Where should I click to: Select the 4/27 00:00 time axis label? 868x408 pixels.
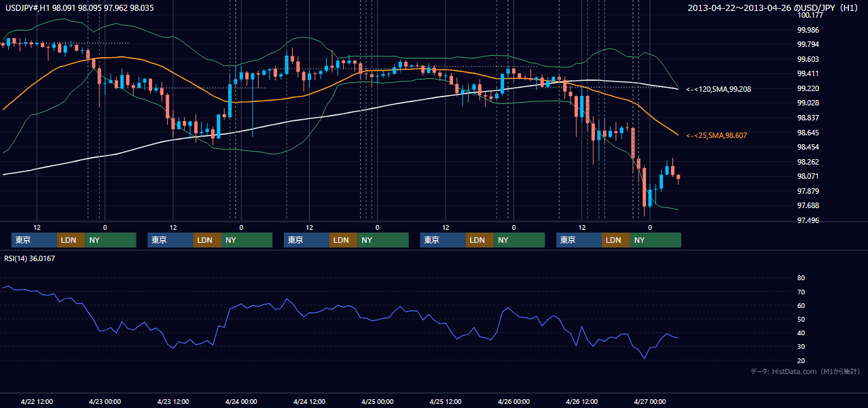click(649, 401)
